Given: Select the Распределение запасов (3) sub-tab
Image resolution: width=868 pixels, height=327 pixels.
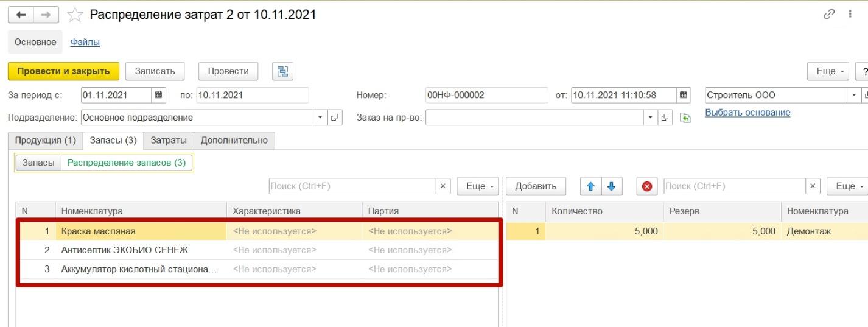Looking at the screenshot, I should coord(127,163).
